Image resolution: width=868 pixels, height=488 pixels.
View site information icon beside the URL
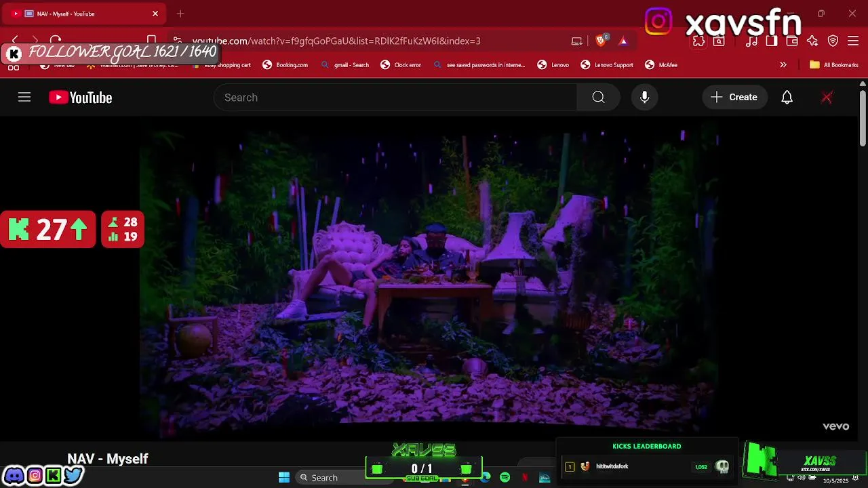177,41
